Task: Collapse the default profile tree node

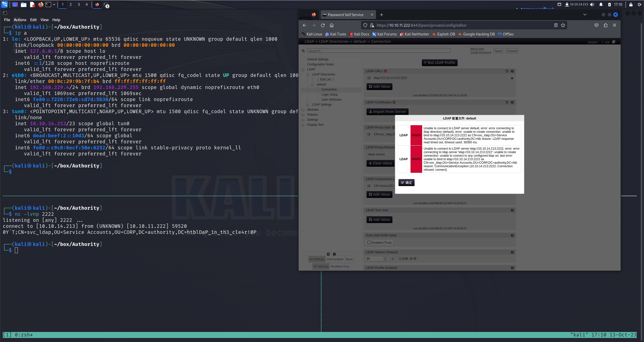Action: (x=312, y=85)
